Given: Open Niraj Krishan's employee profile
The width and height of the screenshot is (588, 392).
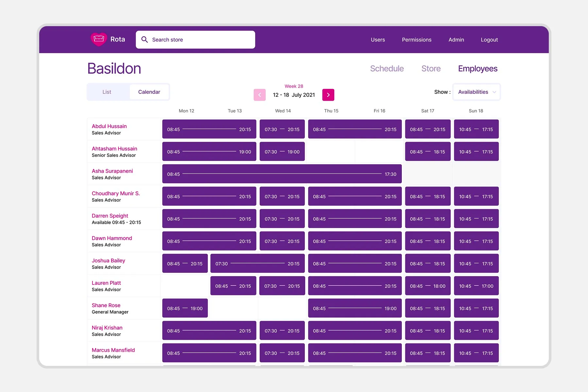Looking at the screenshot, I should coord(107,328).
